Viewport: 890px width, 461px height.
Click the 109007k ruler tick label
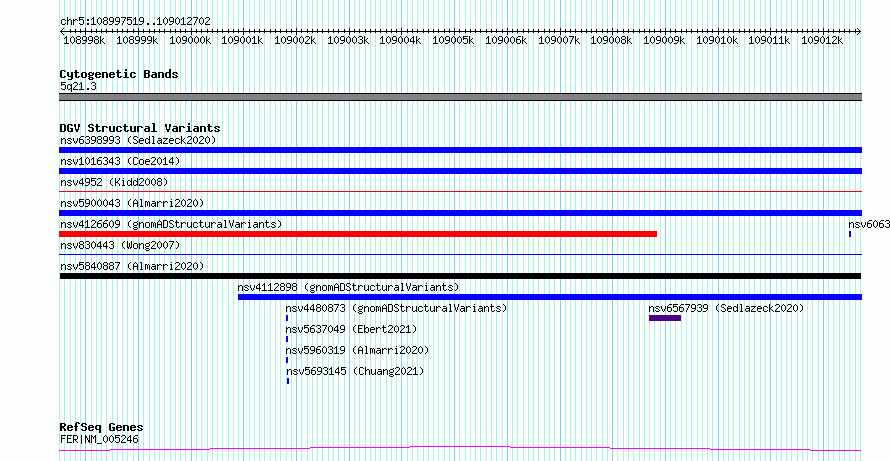[x=559, y=40]
